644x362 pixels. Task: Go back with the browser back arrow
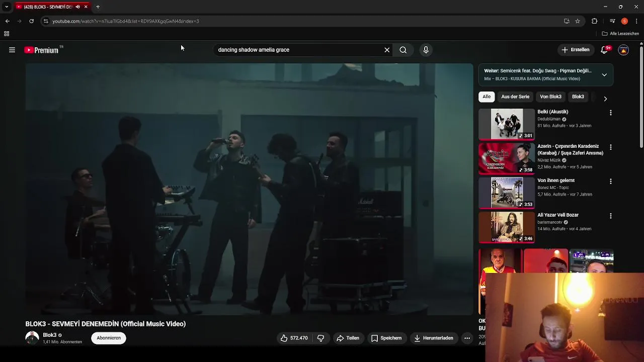(7, 21)
